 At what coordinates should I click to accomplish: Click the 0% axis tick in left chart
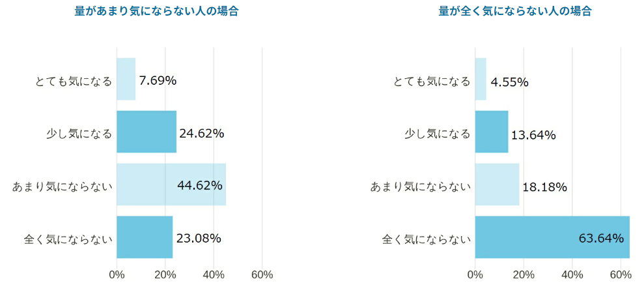[x=117, y=275]
